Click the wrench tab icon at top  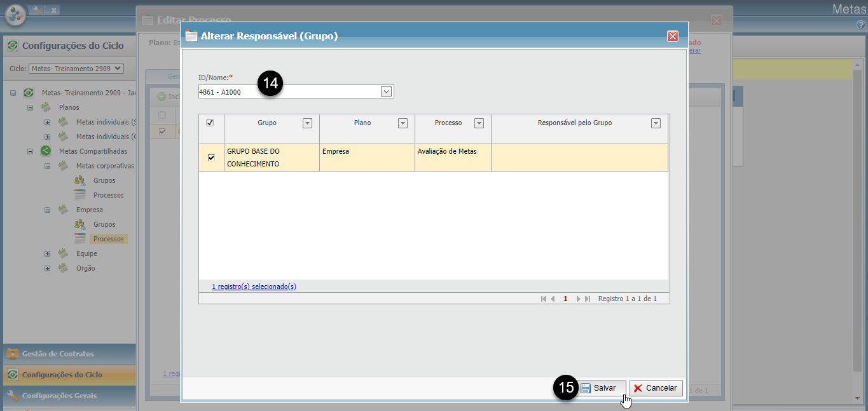point(38,10)
